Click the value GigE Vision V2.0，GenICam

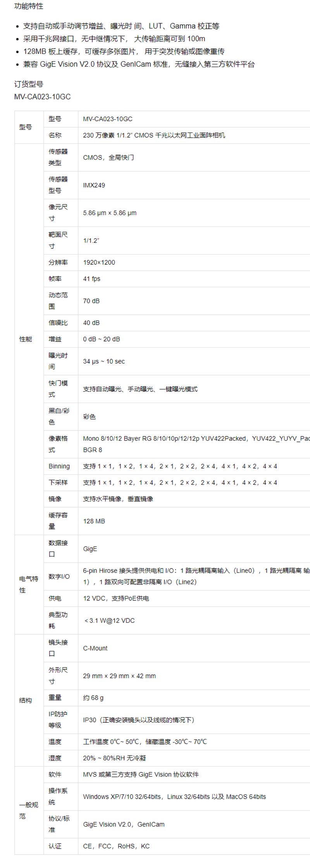click(x=124, y=824)
